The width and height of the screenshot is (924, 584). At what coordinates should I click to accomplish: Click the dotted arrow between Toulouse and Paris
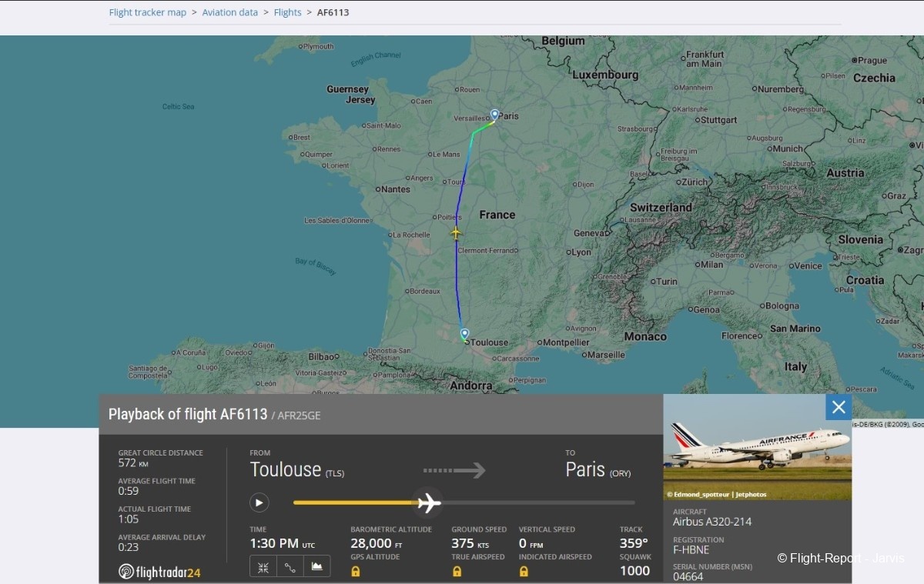pyautogui.click(x=454, y=470)
